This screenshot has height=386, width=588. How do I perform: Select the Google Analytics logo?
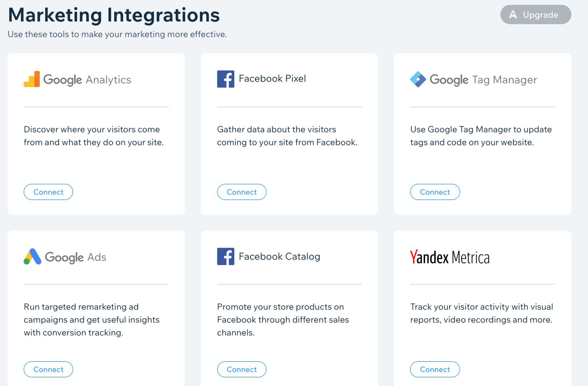pos(31,79)
